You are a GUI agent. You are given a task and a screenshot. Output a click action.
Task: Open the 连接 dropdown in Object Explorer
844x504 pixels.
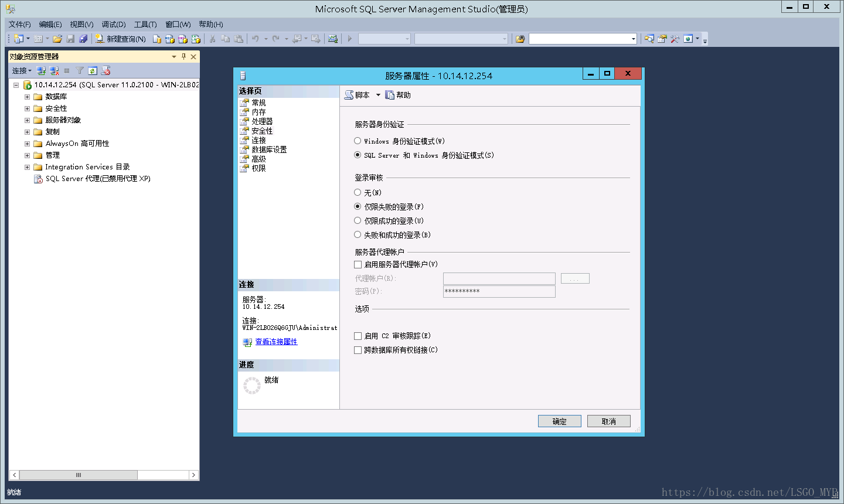point(22,70)
